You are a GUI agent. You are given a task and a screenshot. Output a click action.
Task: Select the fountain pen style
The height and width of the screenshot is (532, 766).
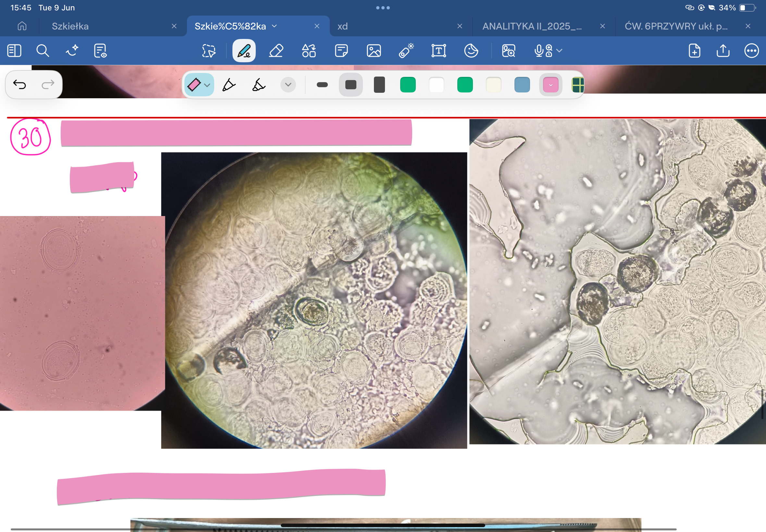(x=229, y=85)
